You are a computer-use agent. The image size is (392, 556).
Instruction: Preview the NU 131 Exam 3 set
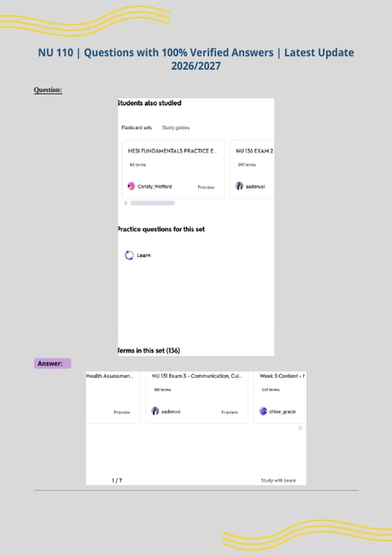click(230, 412)
